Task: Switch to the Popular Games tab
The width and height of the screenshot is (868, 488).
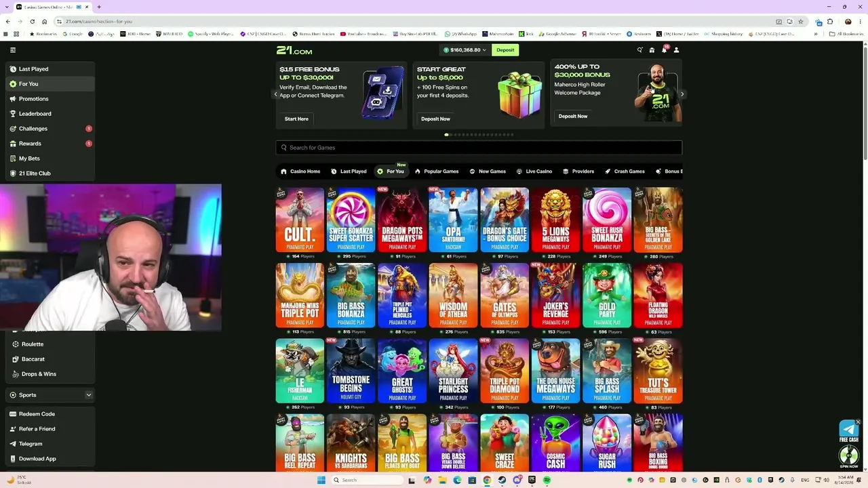Action: [x=437, y=171]
